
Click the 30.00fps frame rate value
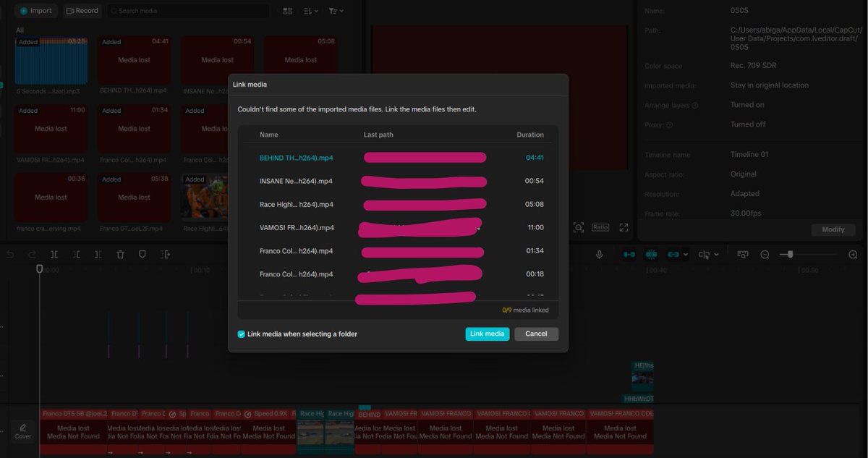pyautogui.click(x=745, y=213)
